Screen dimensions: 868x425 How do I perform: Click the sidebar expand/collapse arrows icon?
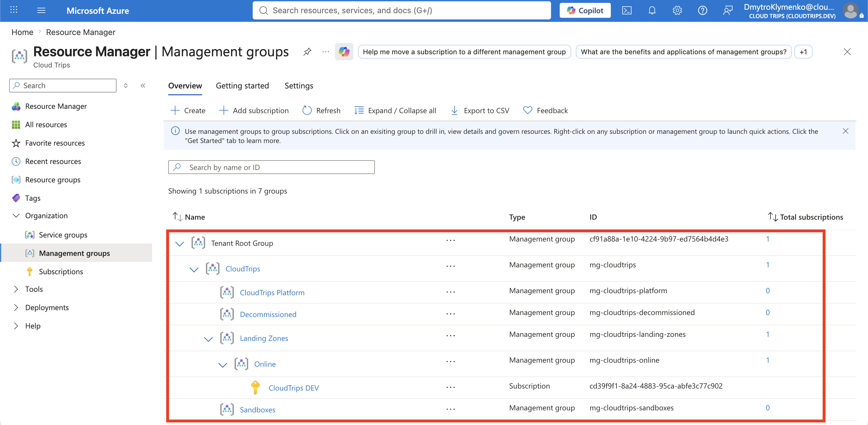click(x=126, y=85)
